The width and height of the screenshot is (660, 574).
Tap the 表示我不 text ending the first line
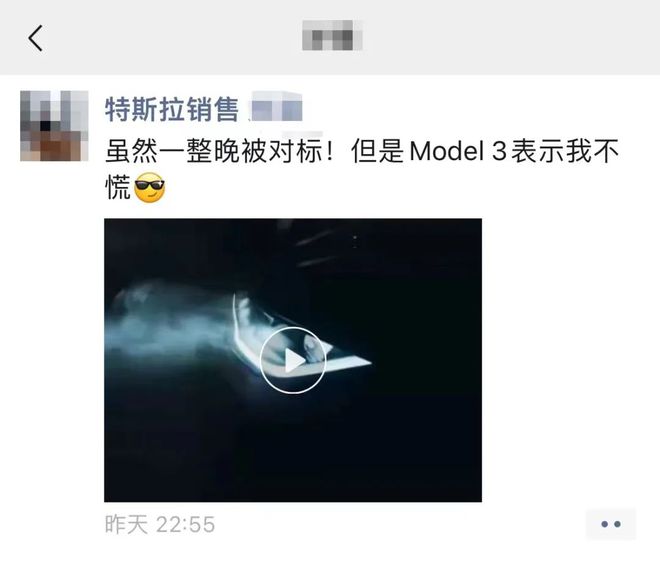[x=564, y=151]
